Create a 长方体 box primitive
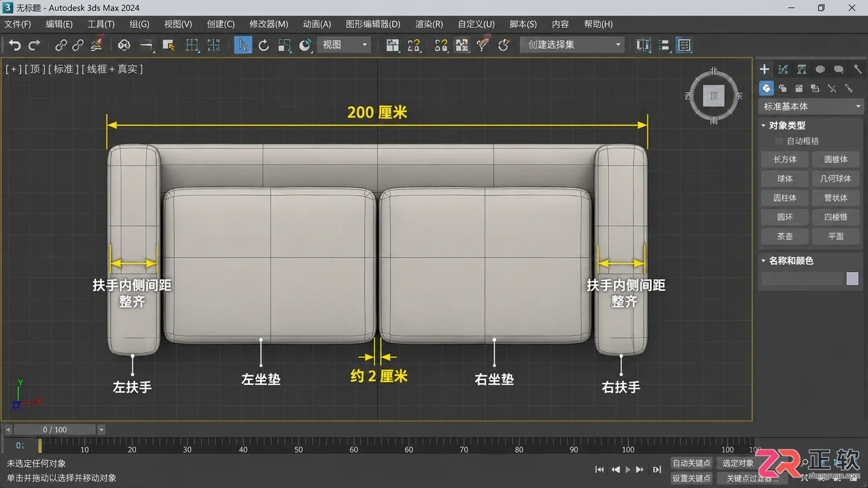The height and width of the screenshot is (488, 868). pos(785,160)
